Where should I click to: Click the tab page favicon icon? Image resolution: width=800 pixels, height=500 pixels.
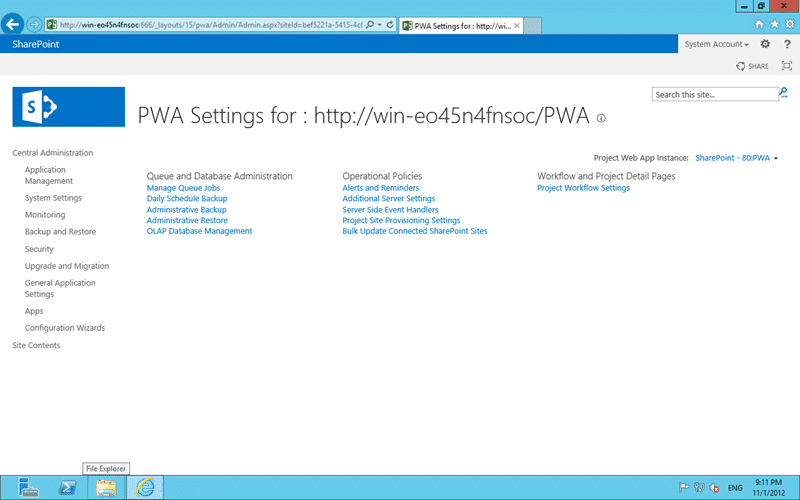pos(407,26)
